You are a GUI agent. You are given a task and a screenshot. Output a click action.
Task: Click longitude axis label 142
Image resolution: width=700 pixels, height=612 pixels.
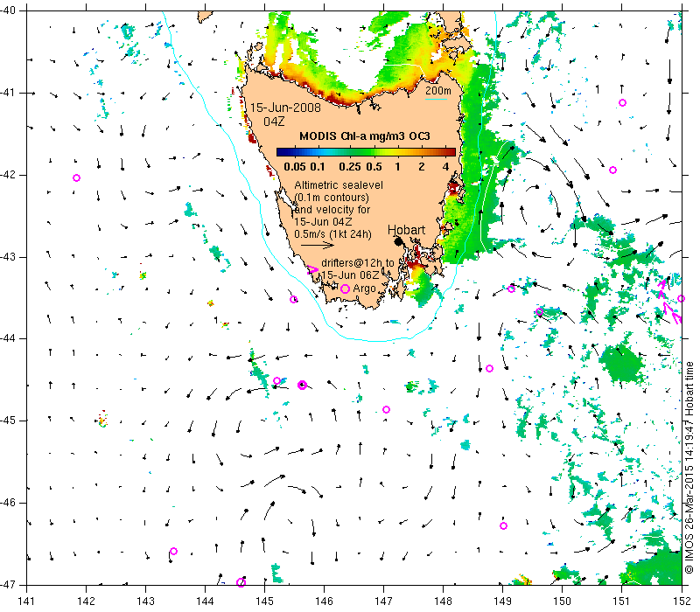pyautogui.click(x=86, y=601)
